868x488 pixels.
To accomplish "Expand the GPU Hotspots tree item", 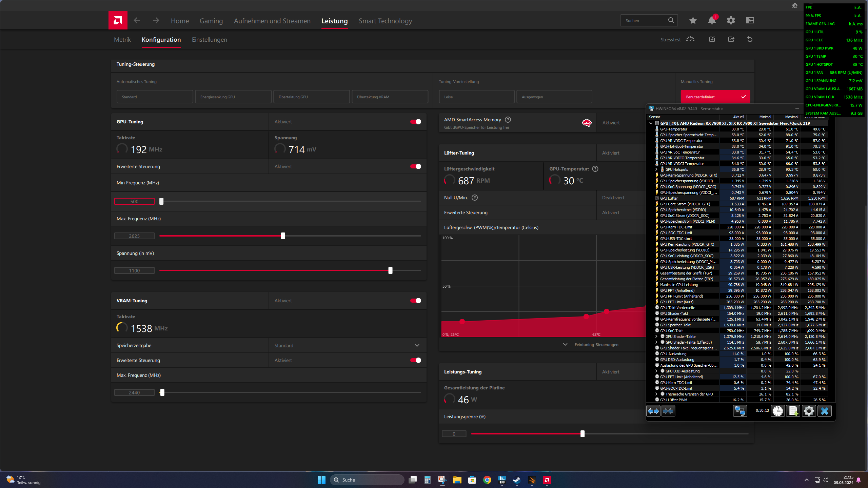I will pyautogui.click(x=656, y=169).
